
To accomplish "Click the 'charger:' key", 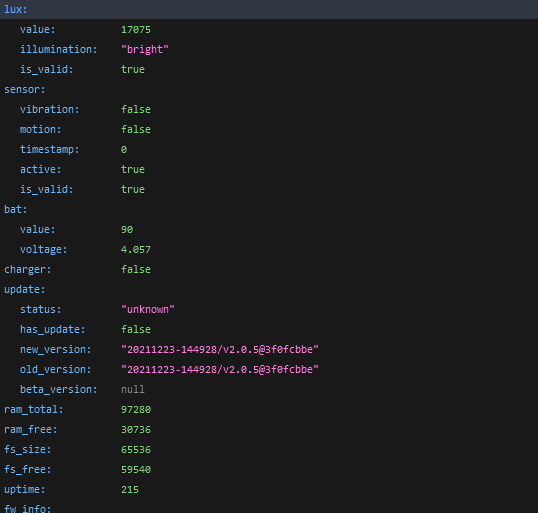I will click(x=27, y=269).
